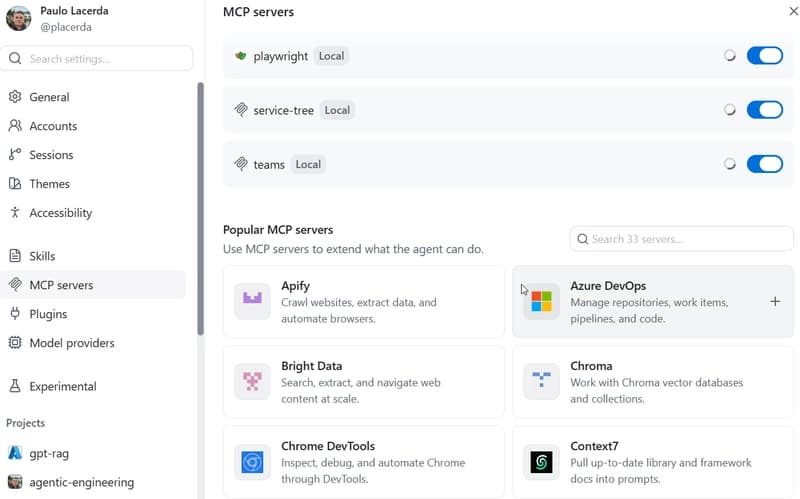Click the teams loading status indicator
The height and width of the screenshot is (499, 800).
click(730, 164)
